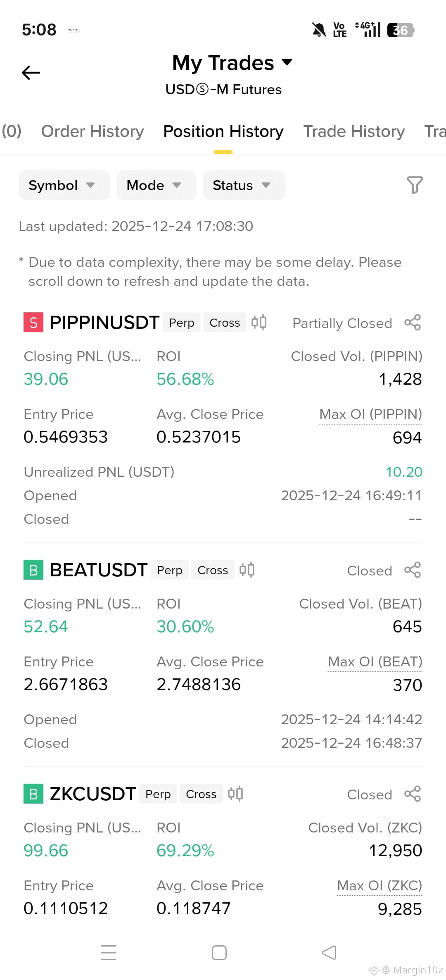Share the PIPPINUSDT position
Screen dimensions: 446x980
click(413, 323)
